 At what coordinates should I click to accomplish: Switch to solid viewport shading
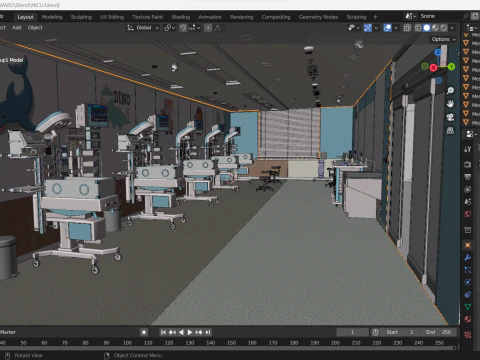tap(427, 28)
